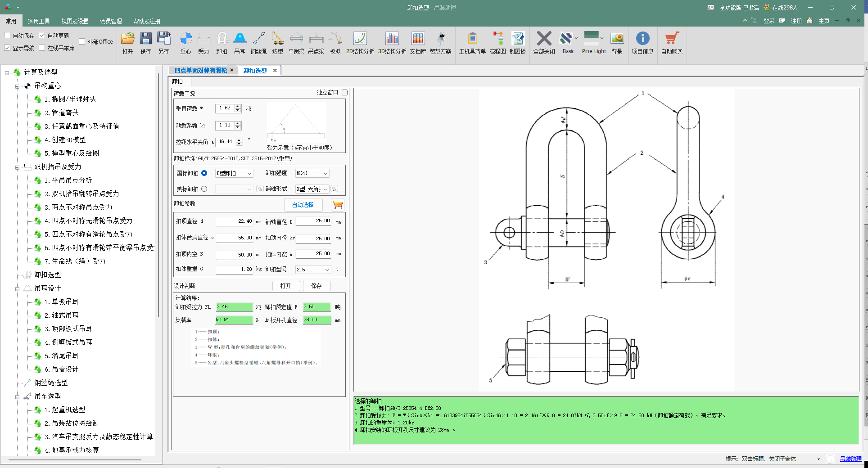Open the Basic theme dropdown arrow
This screenshot has width=868, height=468.
coord(576,38)
